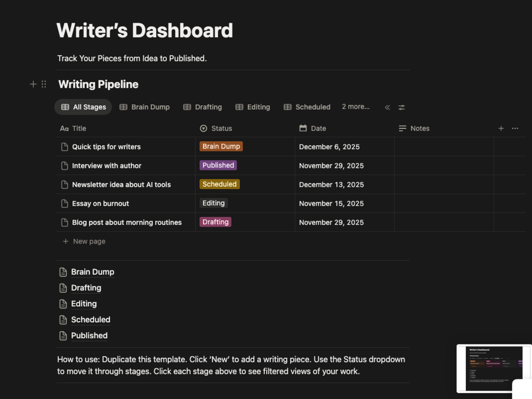This screenshot has width=532, height=399.
Task: Click page icon of Newsletter idea about AI tools
Action: [x=65, y=185]
